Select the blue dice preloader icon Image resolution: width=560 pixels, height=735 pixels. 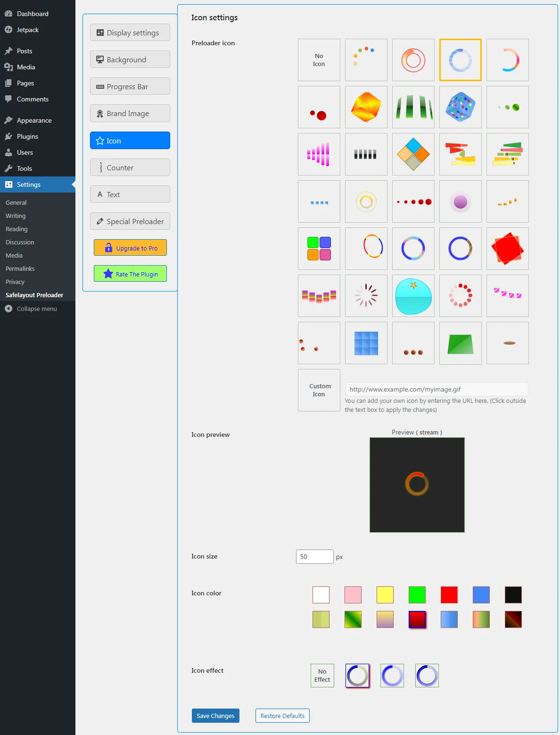[x=461, y=107]
